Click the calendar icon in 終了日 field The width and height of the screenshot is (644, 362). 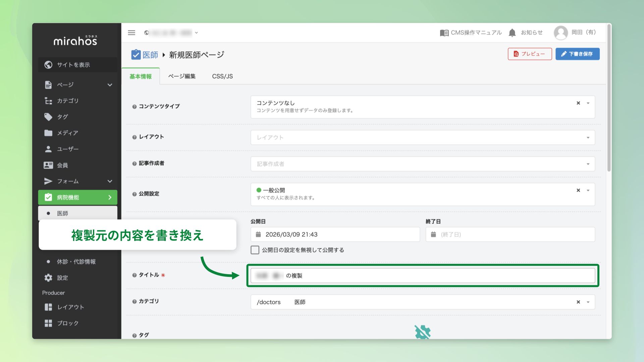[x=433, y=234]
